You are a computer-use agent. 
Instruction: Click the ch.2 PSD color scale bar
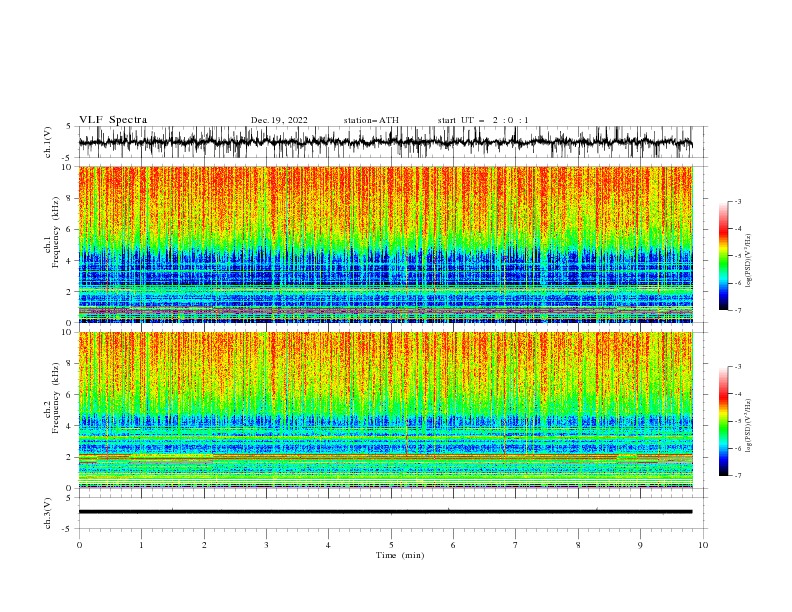723,421
